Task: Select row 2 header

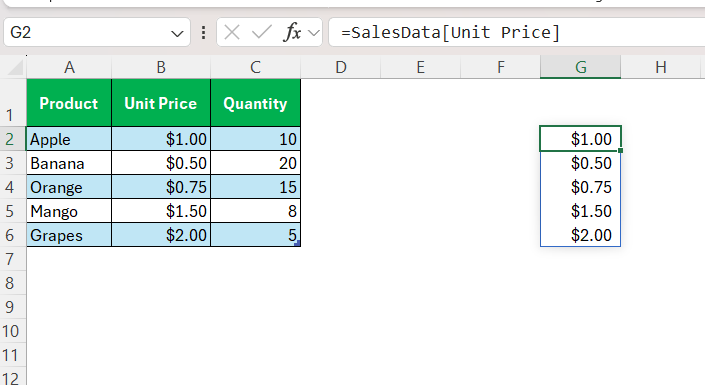Action: [13, 139]
